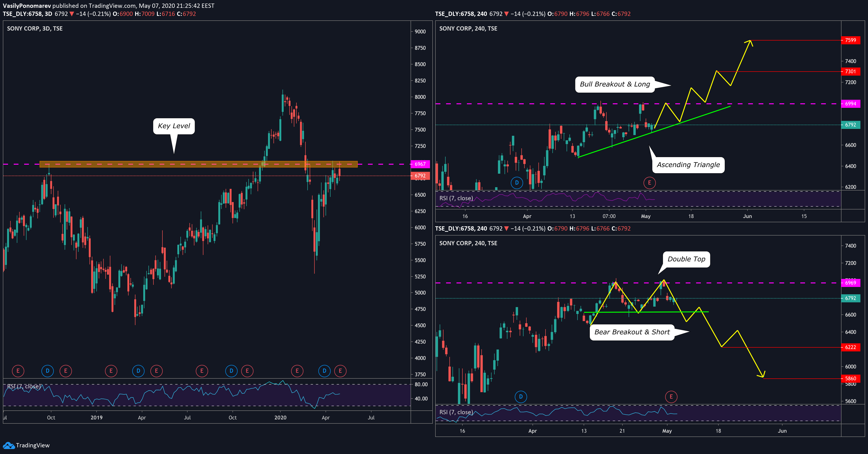The height and width of the screenshot is (454, 868).
Task: Click the 'TSE_DLY:6758, 3D' symbol header
Action: [x=27, y=14]
